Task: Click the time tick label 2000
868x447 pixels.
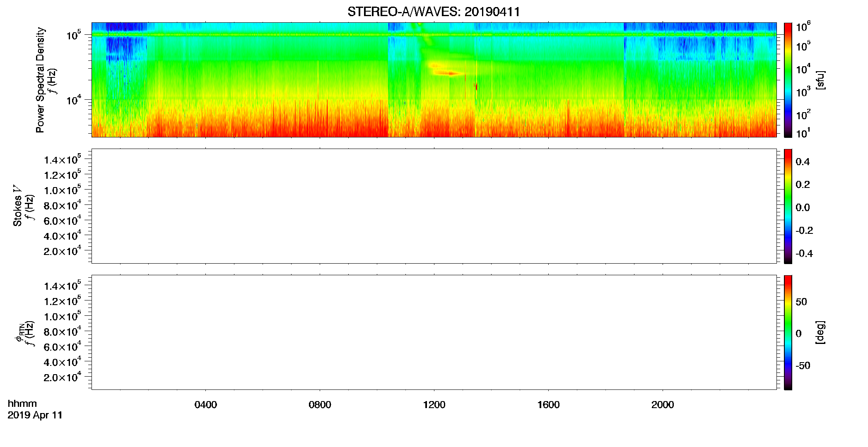Action: pos(663,405)
